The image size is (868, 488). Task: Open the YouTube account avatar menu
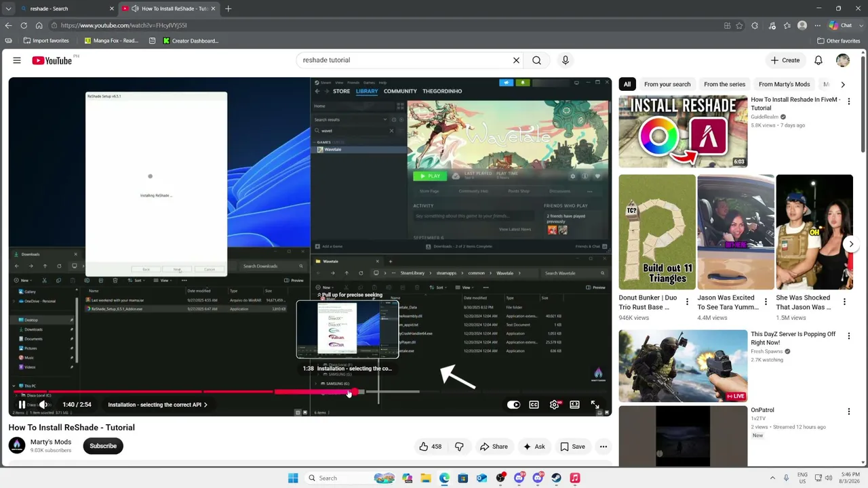pyautogui.click(x=843, y=60)
